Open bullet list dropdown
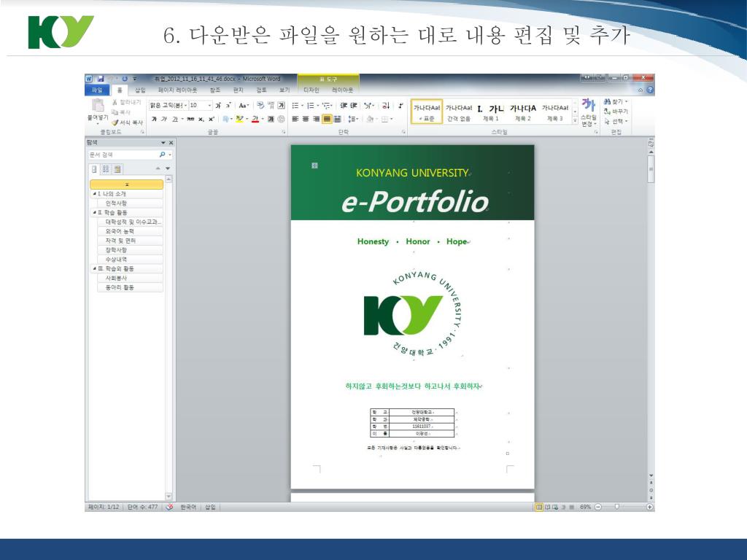The height and width of the screenshot is (560, 747). point(303,105)
